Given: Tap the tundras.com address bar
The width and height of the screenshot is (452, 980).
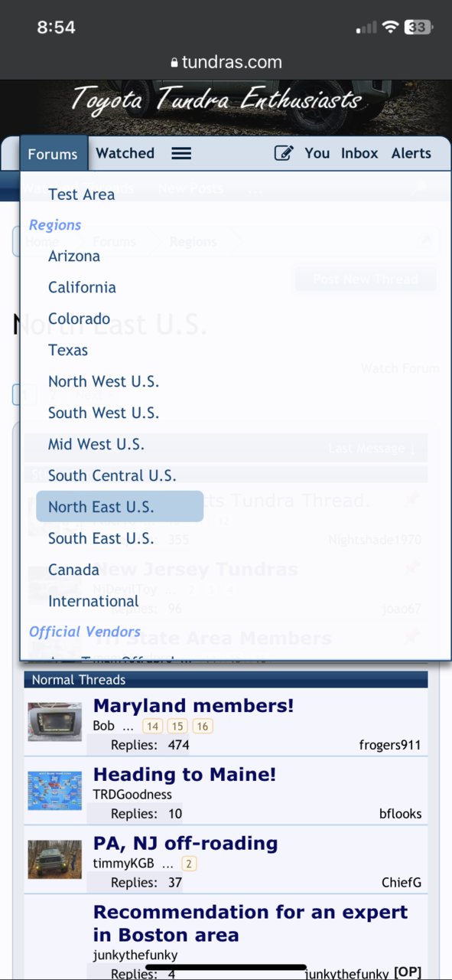Looking at the screenshot, I should point(226,63).
